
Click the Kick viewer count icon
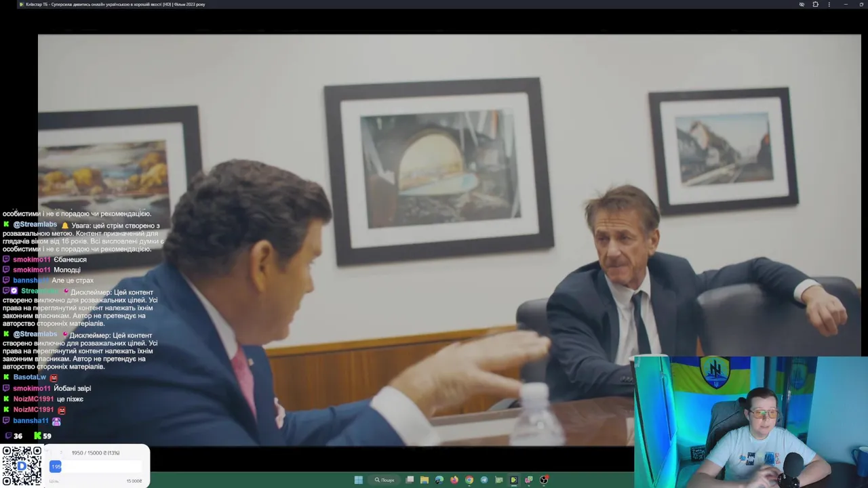pos(37,436)
